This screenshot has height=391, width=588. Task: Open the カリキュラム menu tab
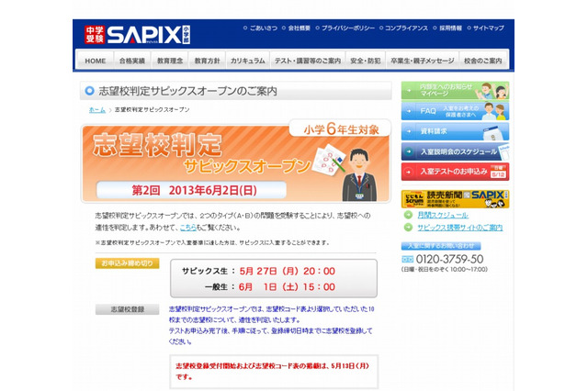coord(247,61)
